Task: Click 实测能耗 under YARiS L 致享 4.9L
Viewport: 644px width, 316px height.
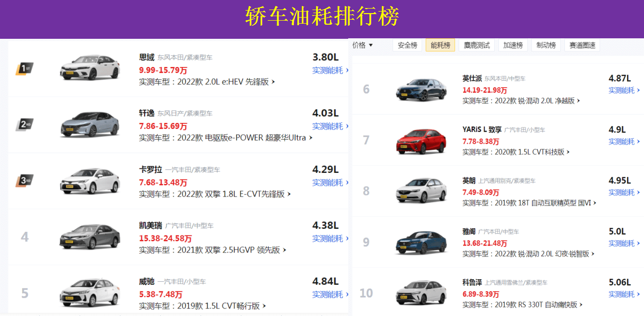Action: (624, 142)
